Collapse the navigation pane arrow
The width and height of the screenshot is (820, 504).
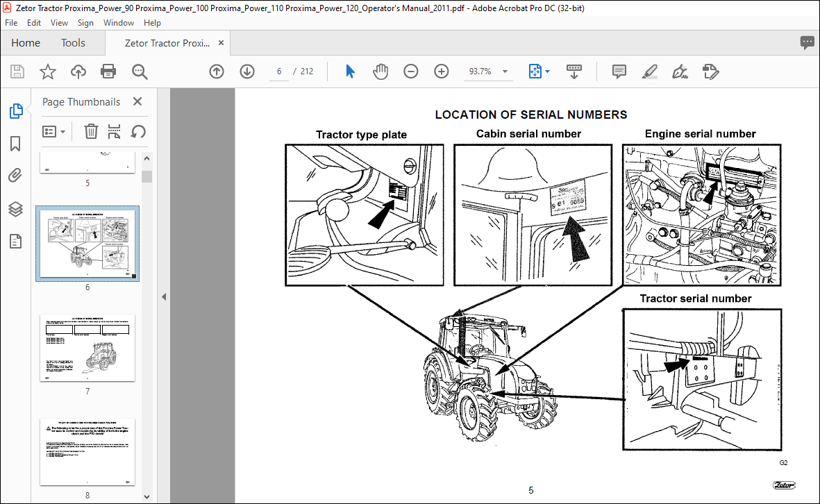click(164, 296)
